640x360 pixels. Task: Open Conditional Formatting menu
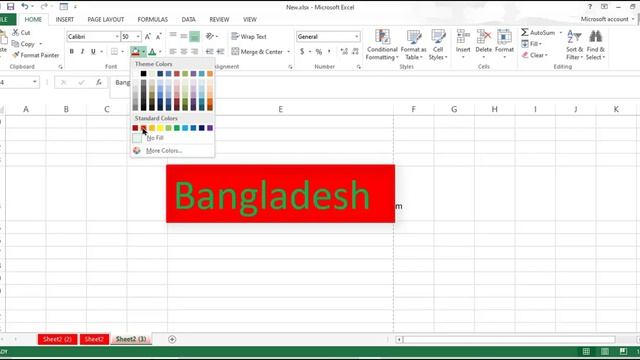(382, 45)
